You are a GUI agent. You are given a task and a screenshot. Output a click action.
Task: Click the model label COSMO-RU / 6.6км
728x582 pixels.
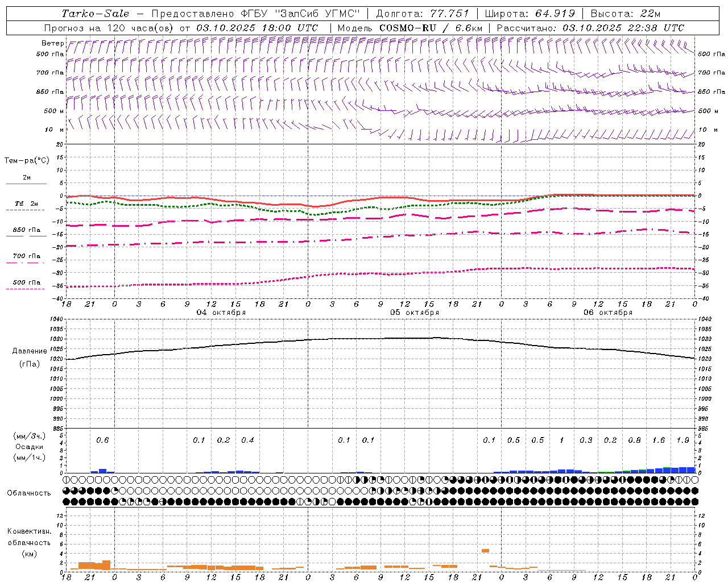(x=431, y=28)
